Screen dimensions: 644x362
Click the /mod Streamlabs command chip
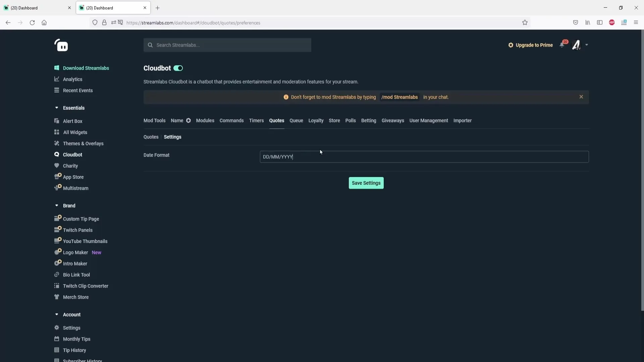point(399,97)
